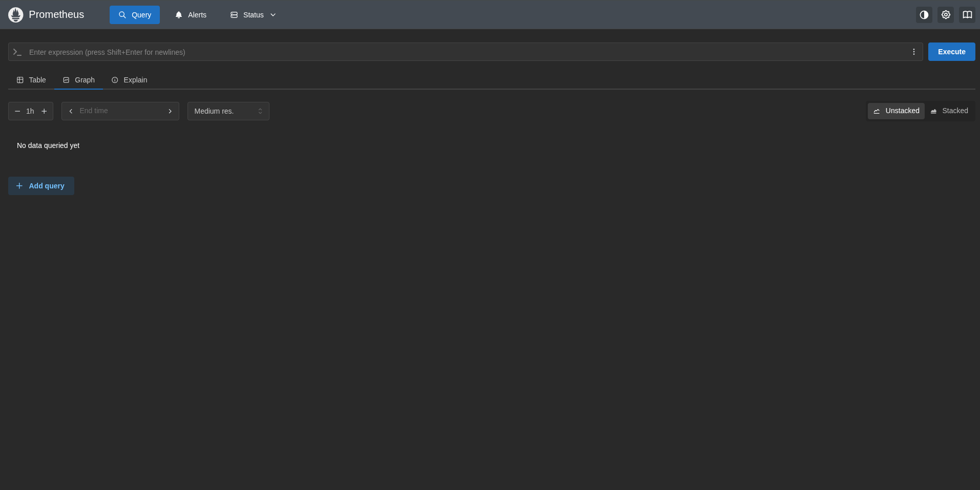Move end time forward with right chevron
Screen dimensions: 980x490
coord(170,111)
